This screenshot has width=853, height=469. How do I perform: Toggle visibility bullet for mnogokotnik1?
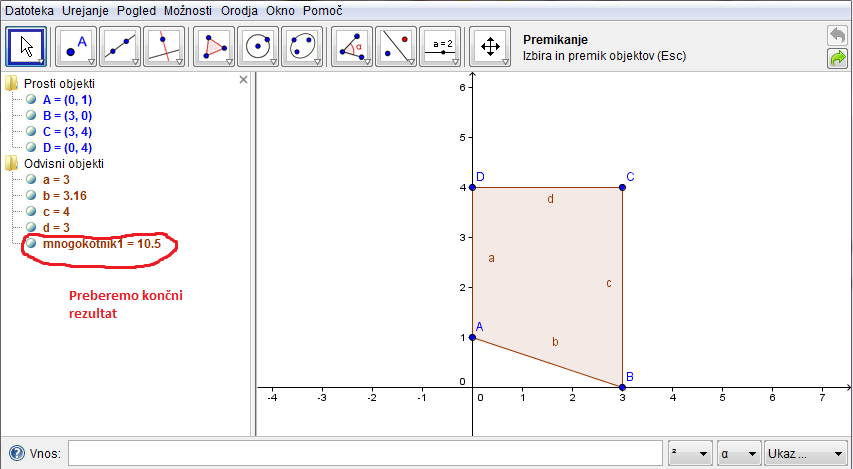31,243
